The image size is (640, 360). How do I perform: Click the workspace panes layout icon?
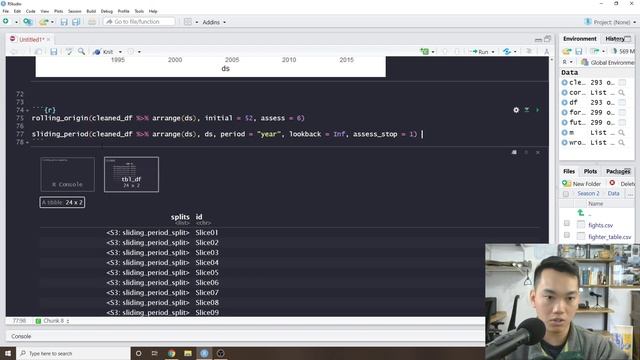click(x=188, y=22)
